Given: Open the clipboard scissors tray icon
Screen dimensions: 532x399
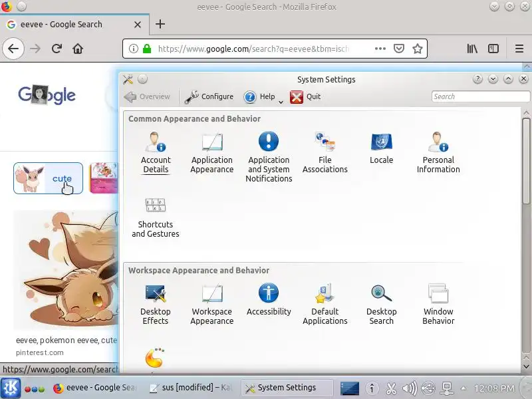Looking at the screenshot, I should click(x=391, y=388).
